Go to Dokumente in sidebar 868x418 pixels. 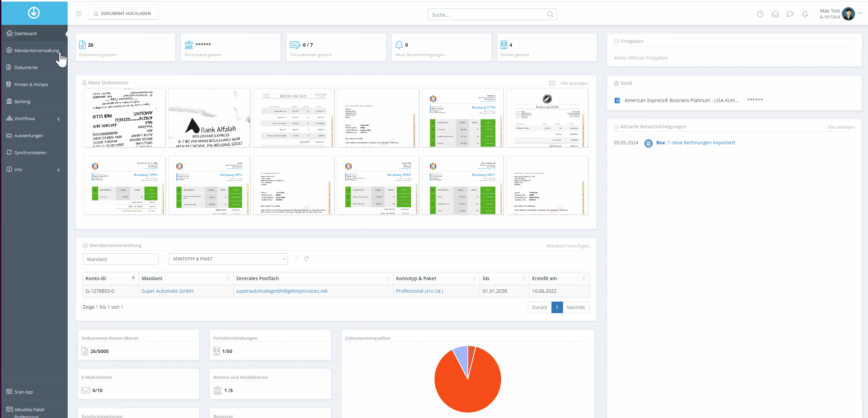34,67
